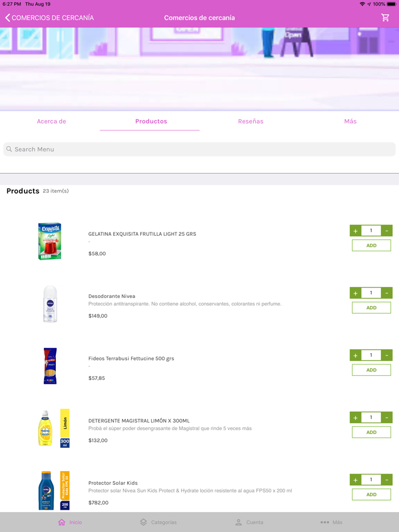Decrease quantity for Detergente Magistral Limón
Screen dimensions: 399x532
[x=387, y=418]
